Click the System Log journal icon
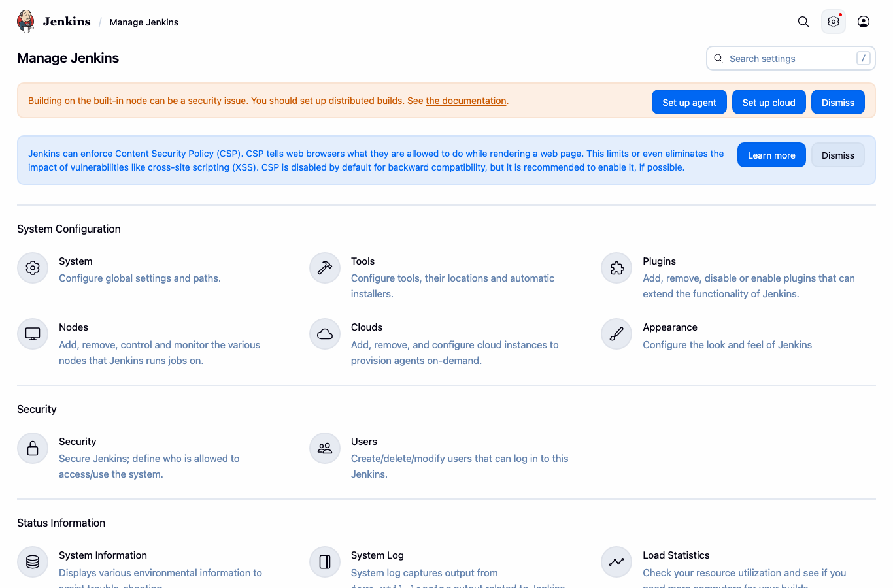The height and width of the screenshot is (588, 893). click(325, 562)
